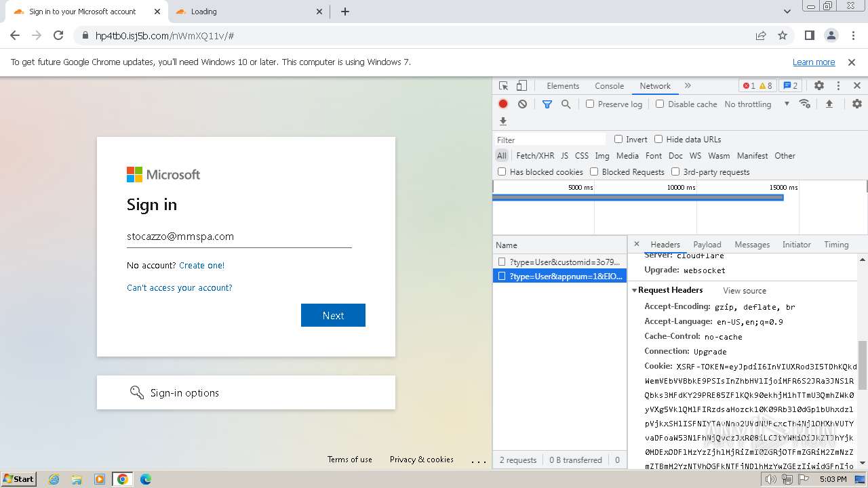The width and height of the screenshot is (868, 488).
Task: Toggle the device toolbar icon in DevTools
Action: click(521, 86)
